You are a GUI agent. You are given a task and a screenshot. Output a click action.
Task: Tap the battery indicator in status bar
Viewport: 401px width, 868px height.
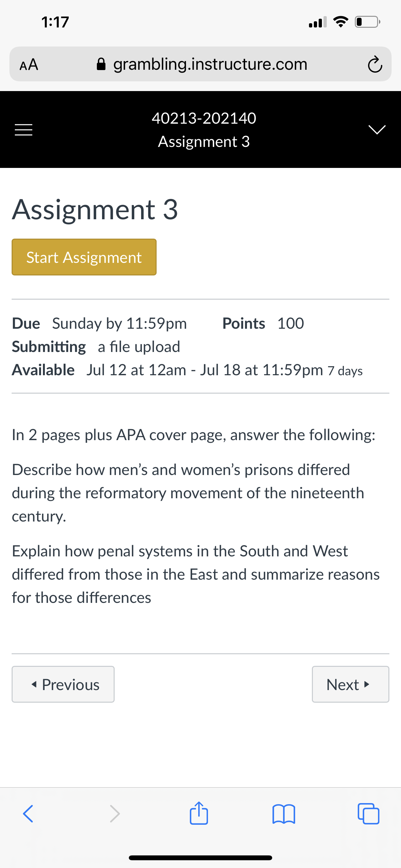(x=368, y=22)
